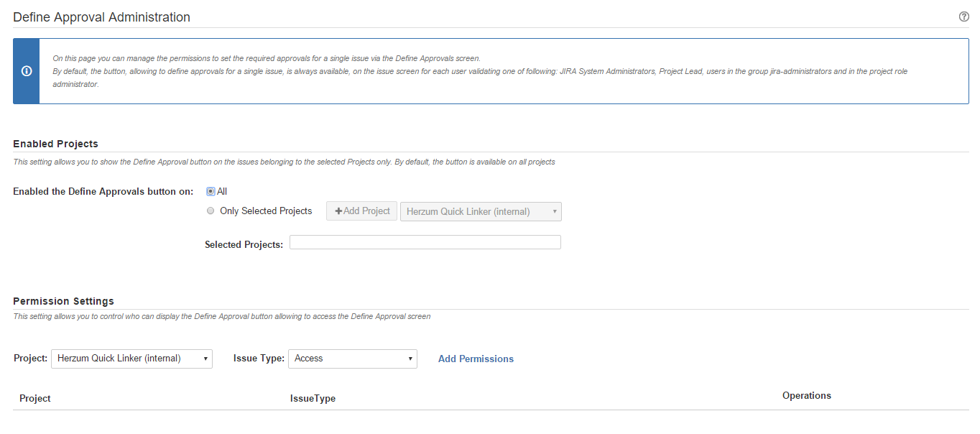This screenshot has height=434, width=980.
Task: Open the project dropdown beside Add Project
Action: 481,211
